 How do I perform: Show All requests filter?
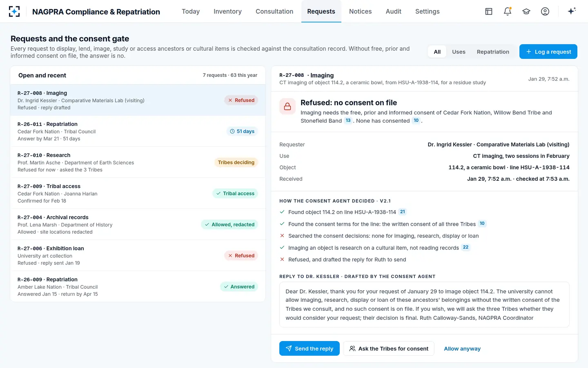tap(437, 52)
